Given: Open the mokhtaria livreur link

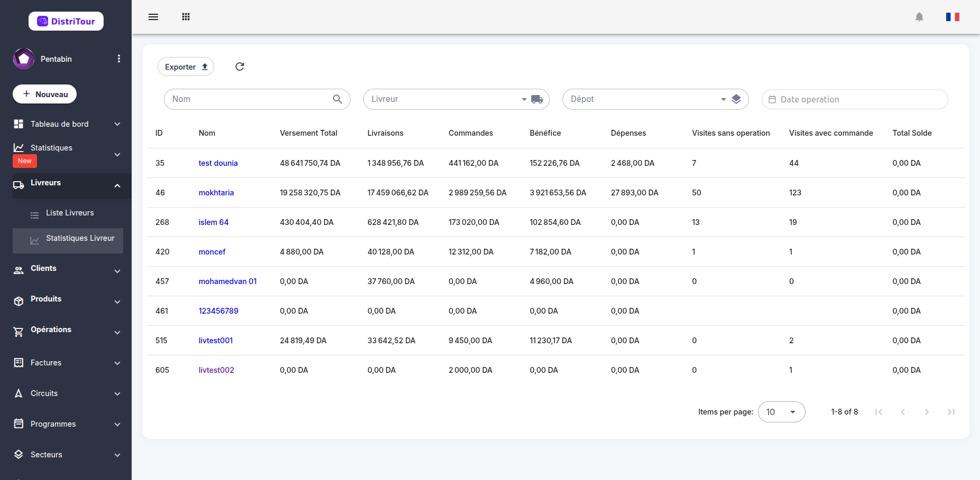Looking at the screenshot, I should (x=216, y=193).
